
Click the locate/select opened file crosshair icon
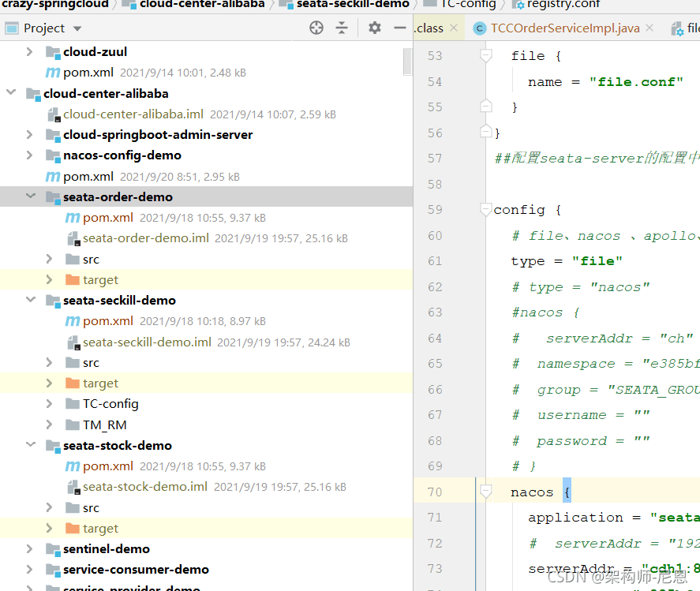(x=316, y=28)
